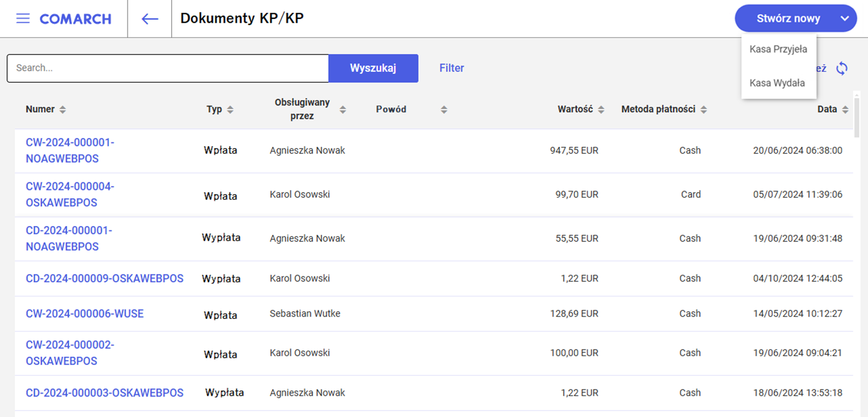The height and width of the screenshot is (417, 868).
Task: Sort by Metoda płatności column arrows
Action: tap(703, 110)
